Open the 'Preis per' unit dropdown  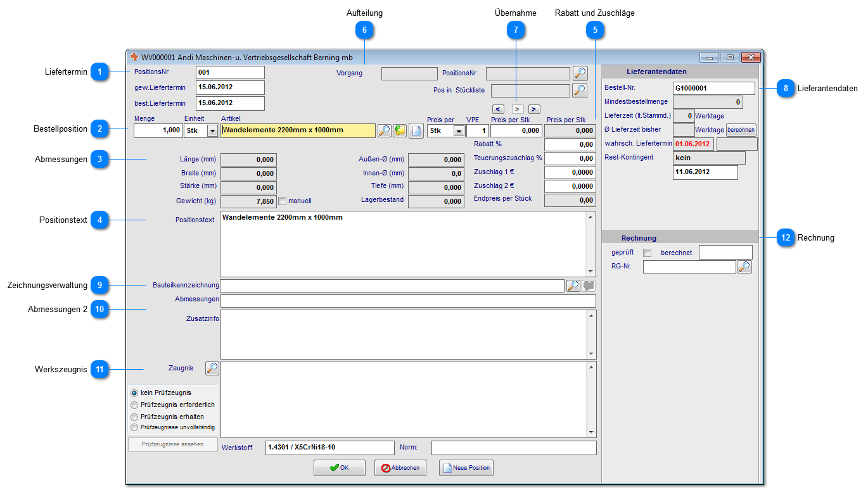(459, 131)
